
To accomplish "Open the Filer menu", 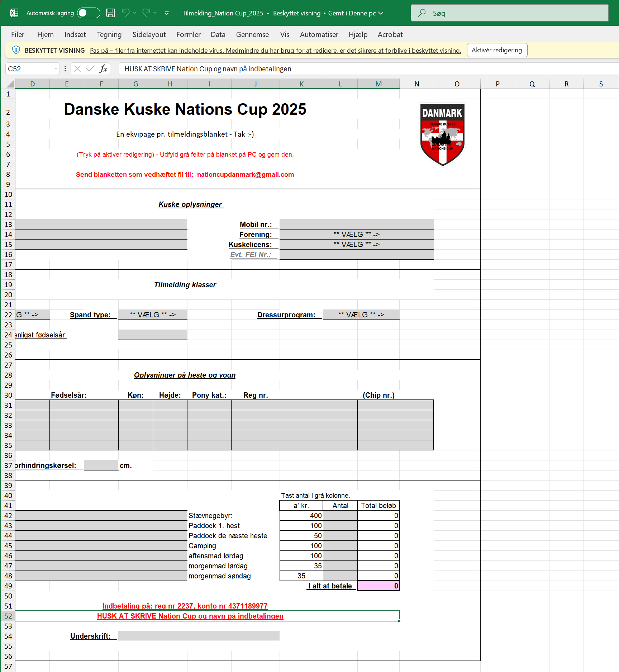I will pyautogui.click(x=18, y=34).
